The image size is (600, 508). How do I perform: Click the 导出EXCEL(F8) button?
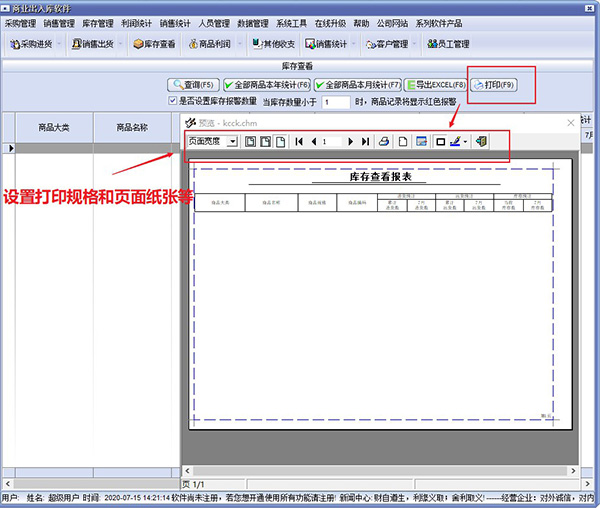click(x=435, y=85)
